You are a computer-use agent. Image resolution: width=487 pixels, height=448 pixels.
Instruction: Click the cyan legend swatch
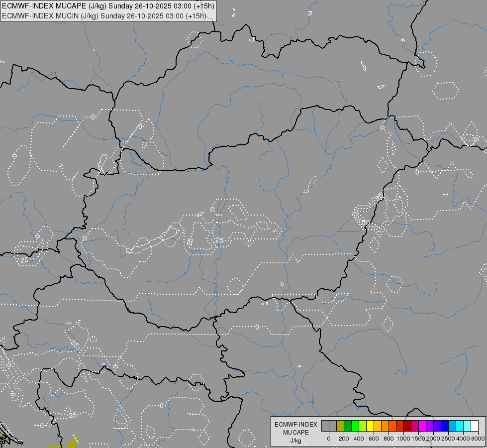coord(460,426)
